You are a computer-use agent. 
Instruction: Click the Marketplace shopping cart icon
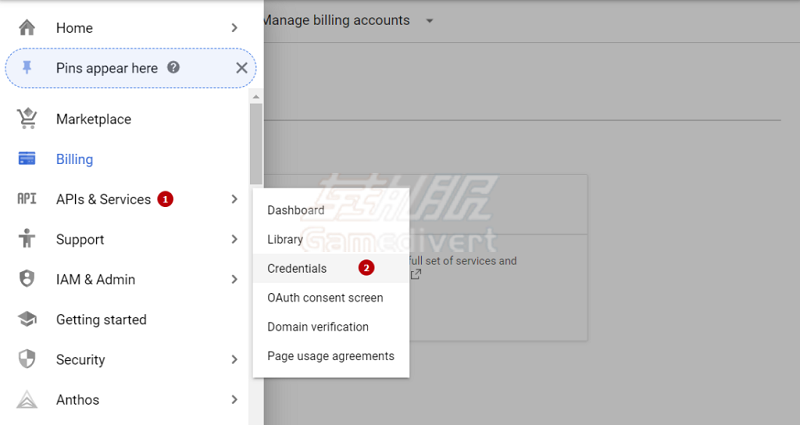(27, 118)
